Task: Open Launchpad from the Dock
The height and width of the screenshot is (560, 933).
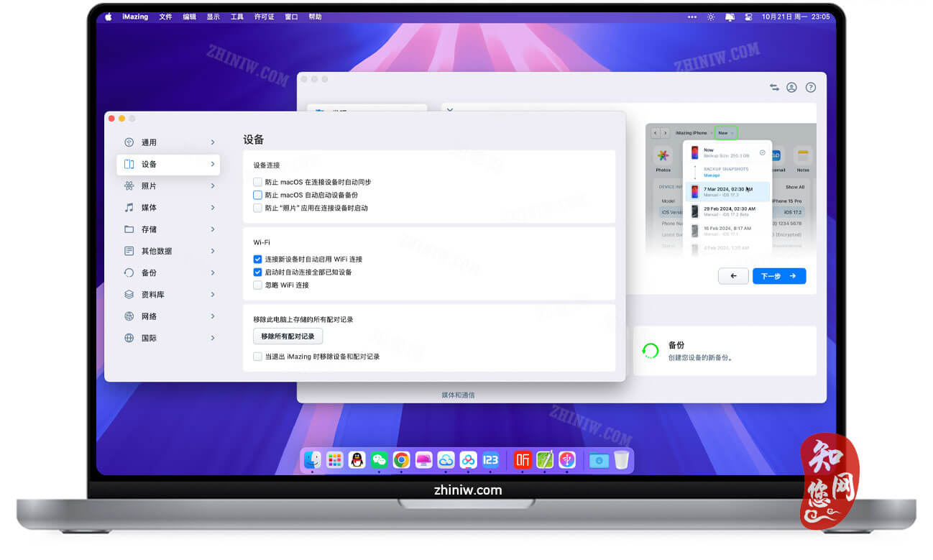Action: point(335,460)
